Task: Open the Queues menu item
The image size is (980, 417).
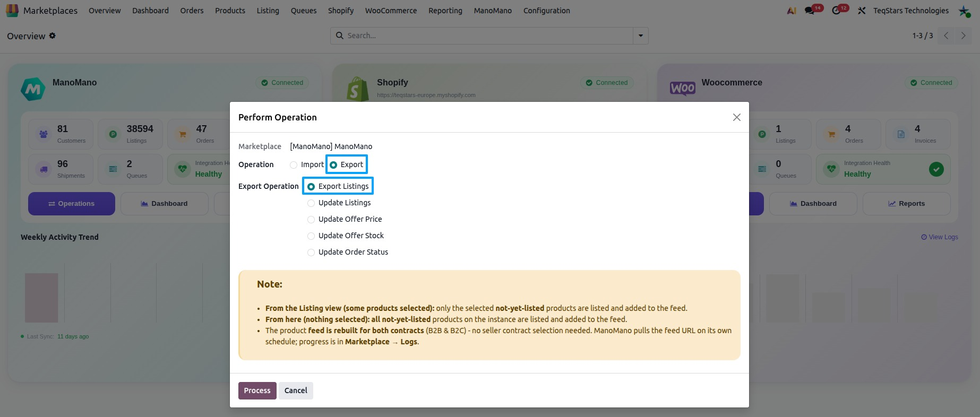Action: tap(304, 11)
